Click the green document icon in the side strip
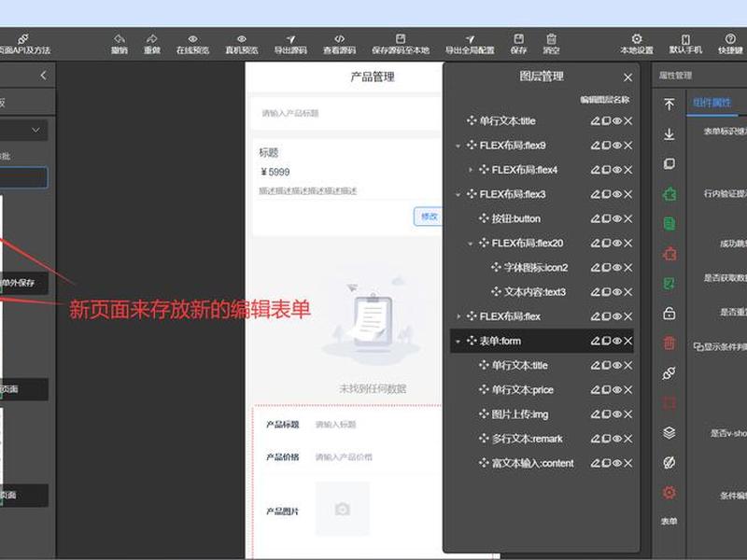 669,224
